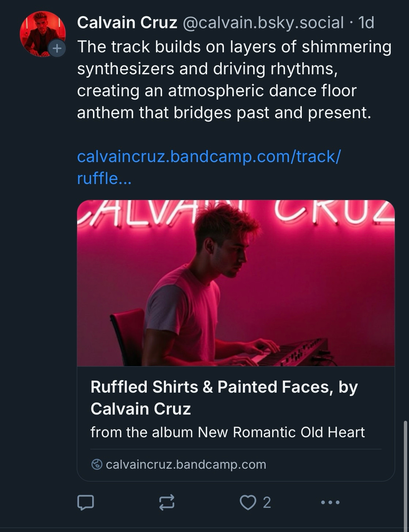Click the like count number 2
The width and height of the screenshot is (409, 532).
[267, 502]
